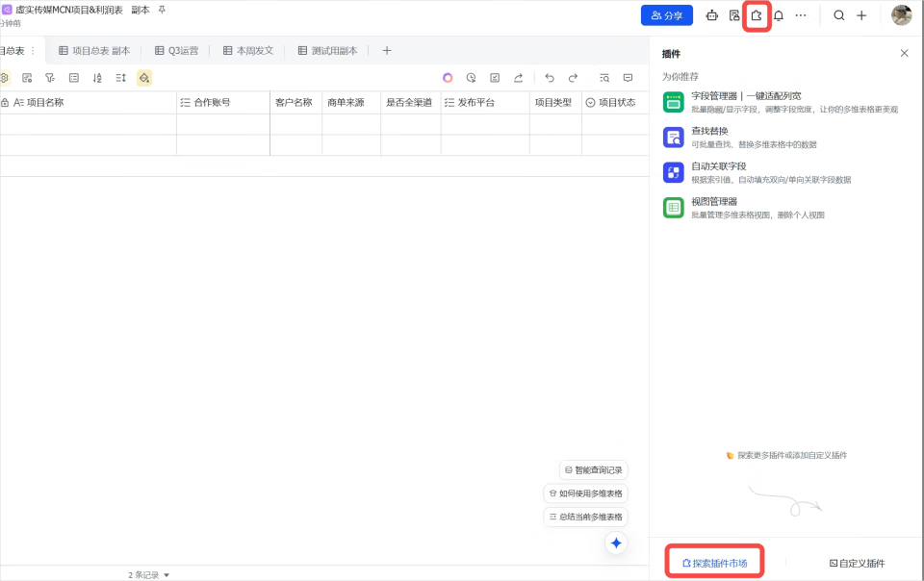Image resolution: width=924 pixels, height=581 pixels.
Task: Click the fill color paint bucket icon
Action: [x=144, y=78]
